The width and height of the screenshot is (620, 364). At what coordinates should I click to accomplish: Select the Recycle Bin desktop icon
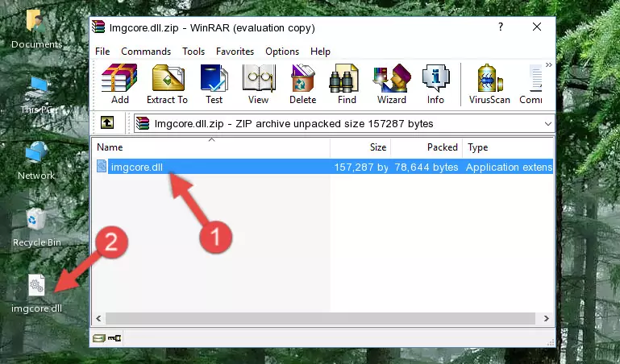pyautogui.click(x=37, y=228)
